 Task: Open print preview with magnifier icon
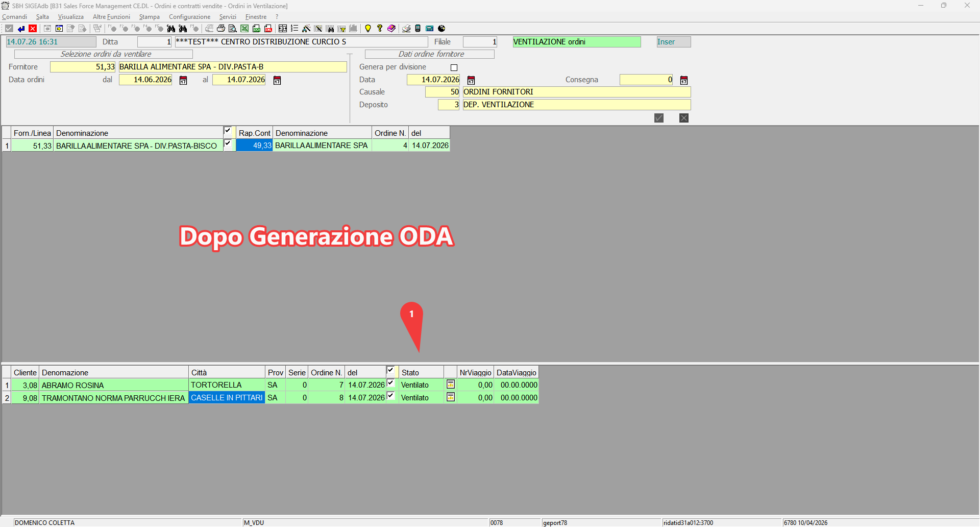[x=233, y=29]
